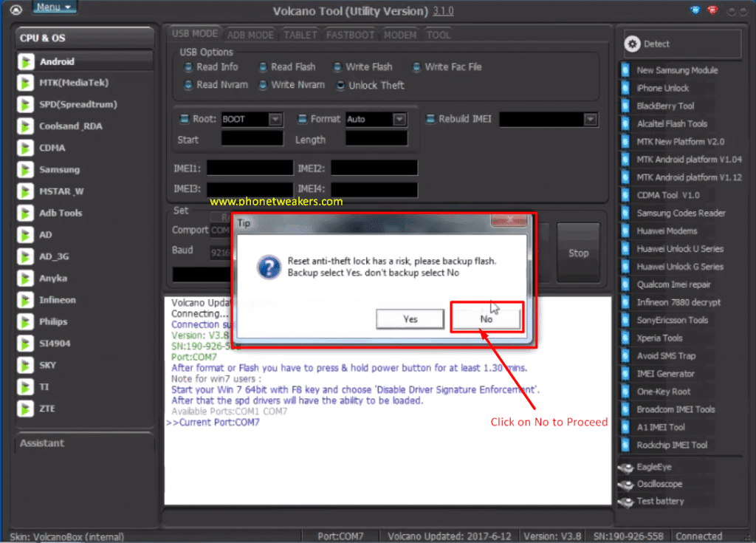
Task: Click the Adb Tools play icon
Action: (x=25, y=213)
